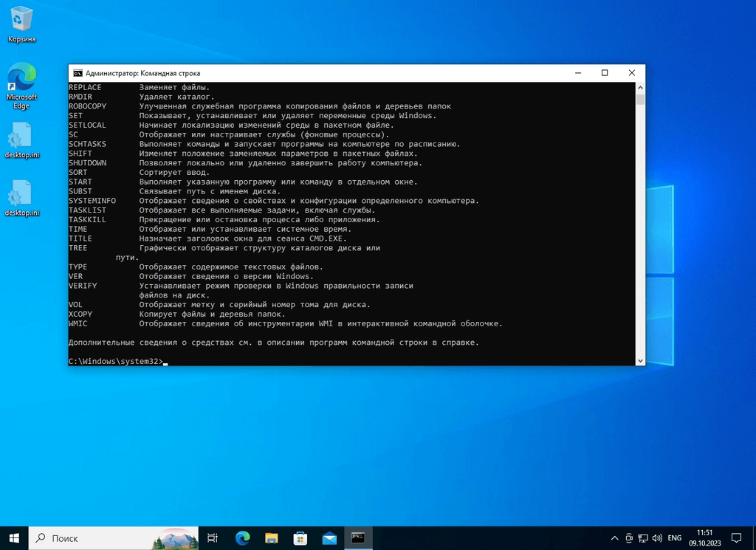
Task: Click the 'Заменяет файлы.' description
Action: point(174,87)
